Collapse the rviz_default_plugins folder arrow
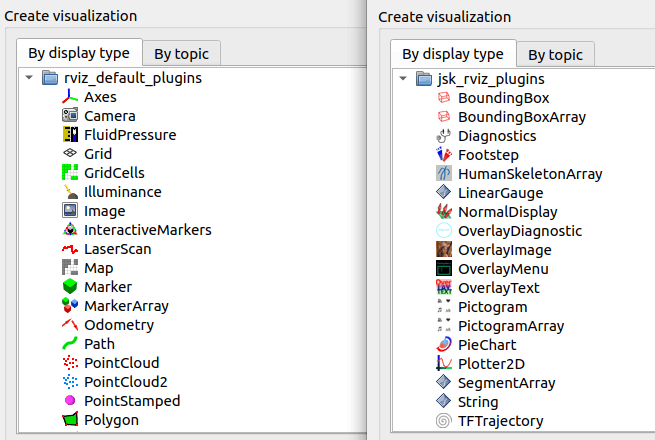655x440 pixels. coord(29,78)
